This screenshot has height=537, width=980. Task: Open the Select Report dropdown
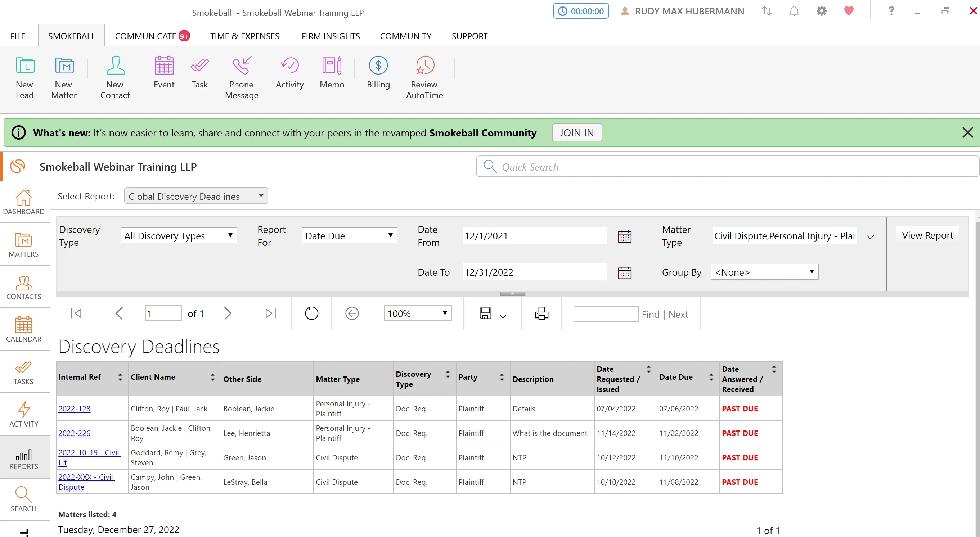196,196
